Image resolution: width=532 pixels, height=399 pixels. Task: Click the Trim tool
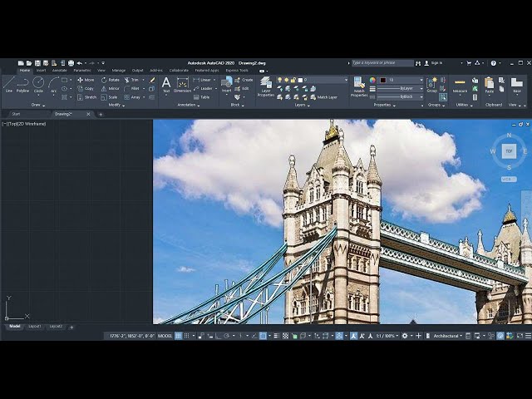(131, 80)
